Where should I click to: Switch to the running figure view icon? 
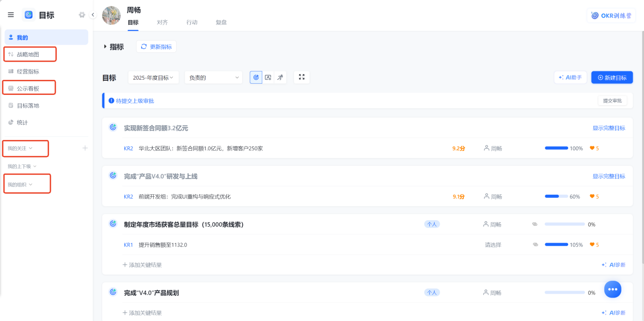point(280,77)
